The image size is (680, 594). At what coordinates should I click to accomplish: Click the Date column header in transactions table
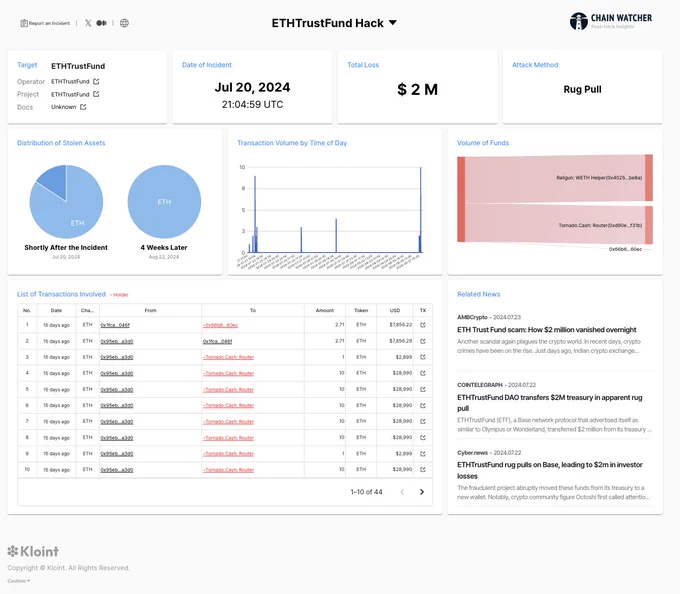coord(56,310)
